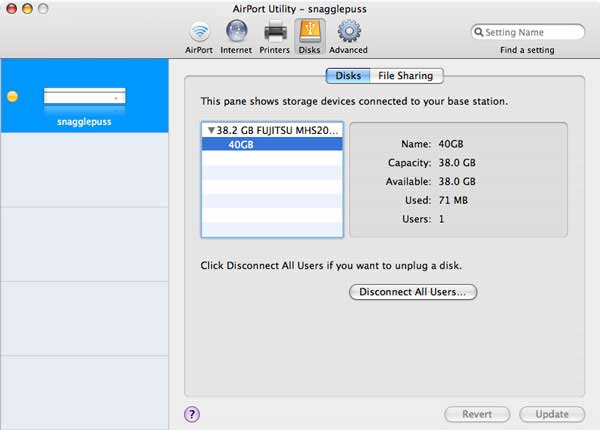This screenshot has height=430, width=600.
Task: Open the Printers pane
Action: (275, 35)
